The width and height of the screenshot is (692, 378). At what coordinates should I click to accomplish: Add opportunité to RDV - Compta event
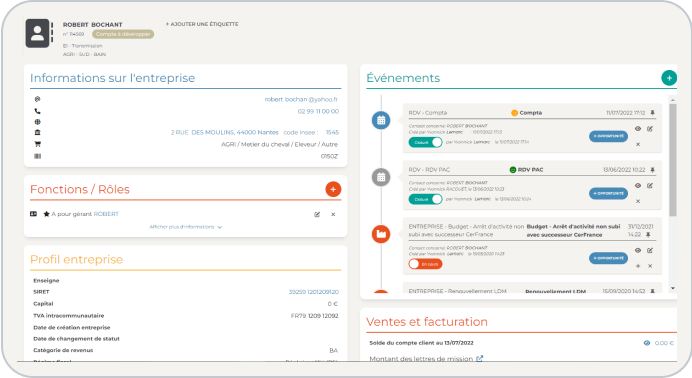pos(608,136)
